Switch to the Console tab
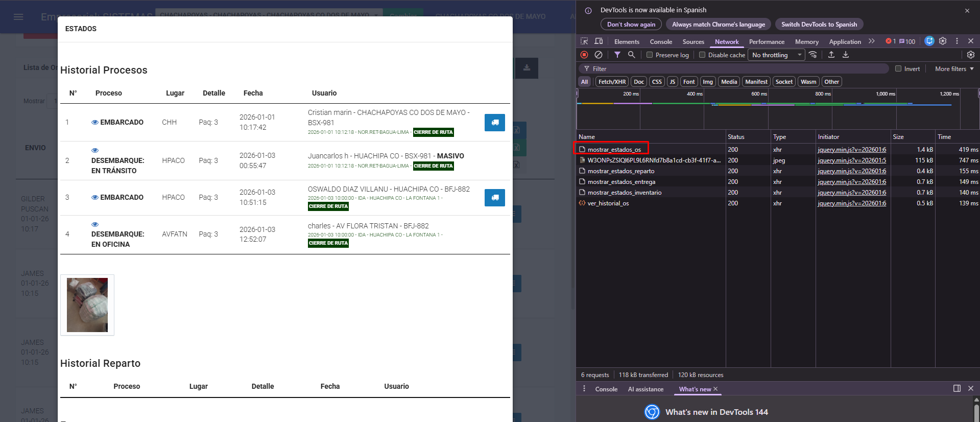Image resolution: width=980 pixels, height=422 pixels. (661, 42)
